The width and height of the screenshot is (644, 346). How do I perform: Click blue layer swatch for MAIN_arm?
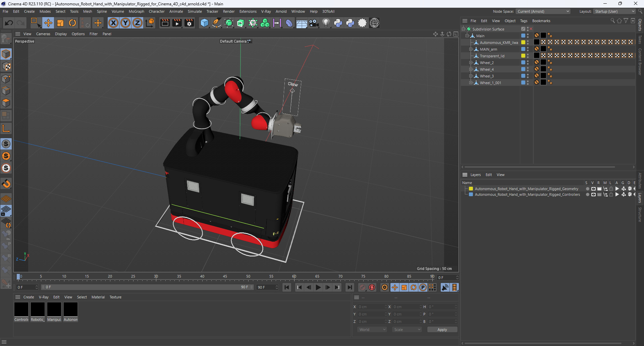(x=523, y=49)
